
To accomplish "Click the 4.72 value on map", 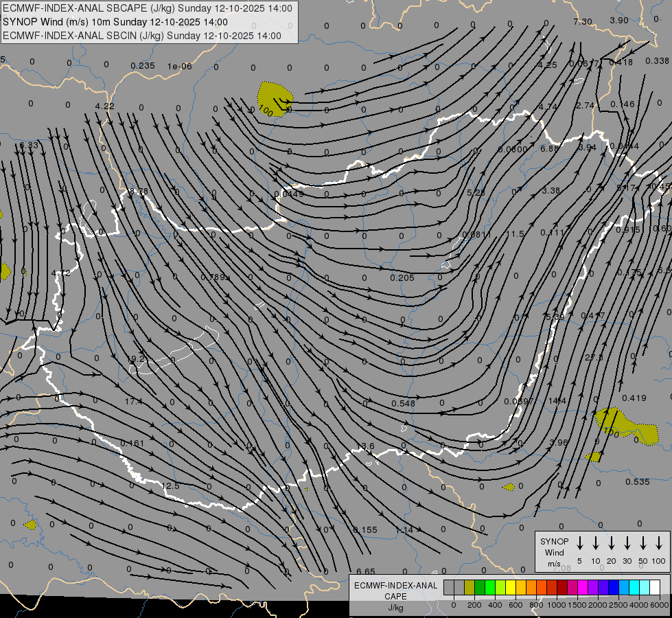I will pos(60,273).
